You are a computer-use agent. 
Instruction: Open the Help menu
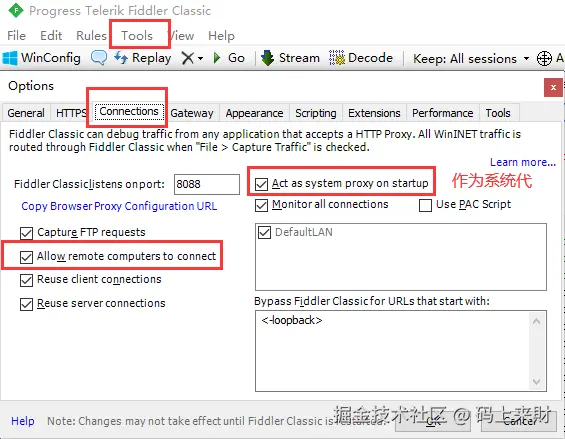click(221, 36)
